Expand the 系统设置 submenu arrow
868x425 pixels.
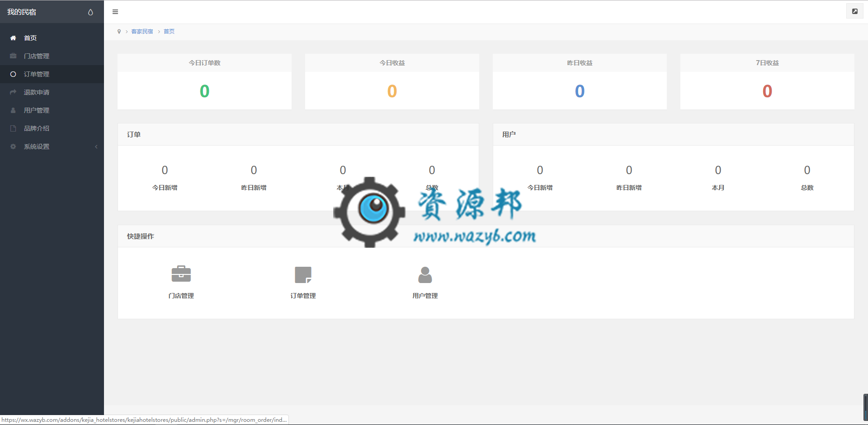[96, 146]
